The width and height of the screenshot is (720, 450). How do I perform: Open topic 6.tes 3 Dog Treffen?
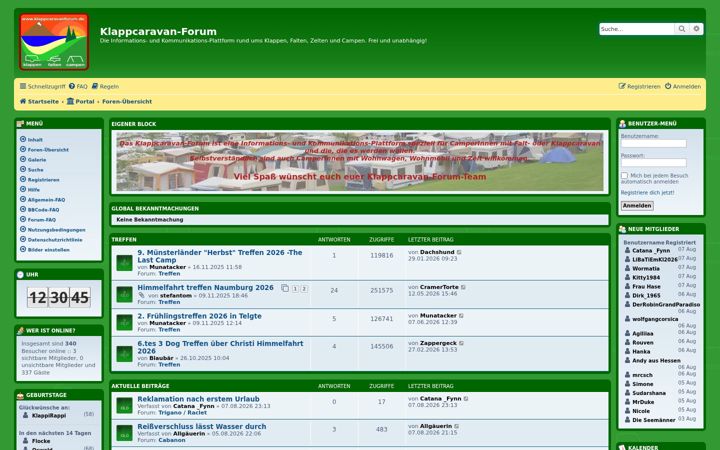220,347
